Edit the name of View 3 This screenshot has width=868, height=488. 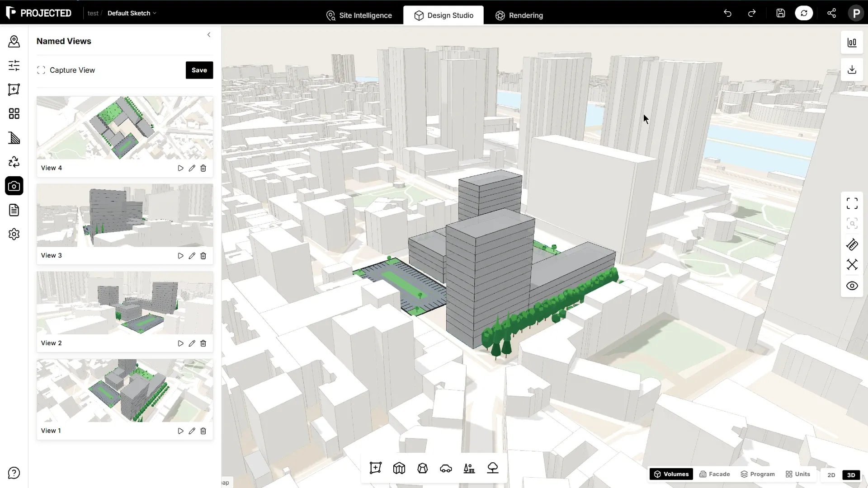[x=192, y=256]
